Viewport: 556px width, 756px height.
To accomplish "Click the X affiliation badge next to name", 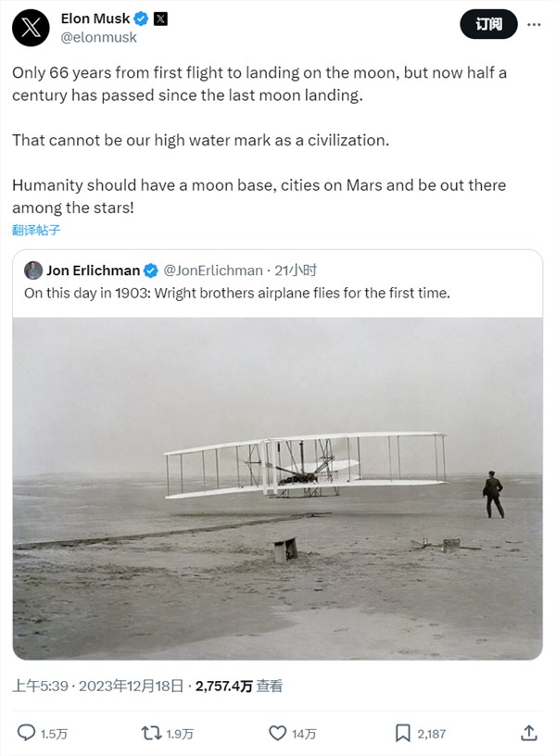I will pyautogui.click(x=160, y=19).
